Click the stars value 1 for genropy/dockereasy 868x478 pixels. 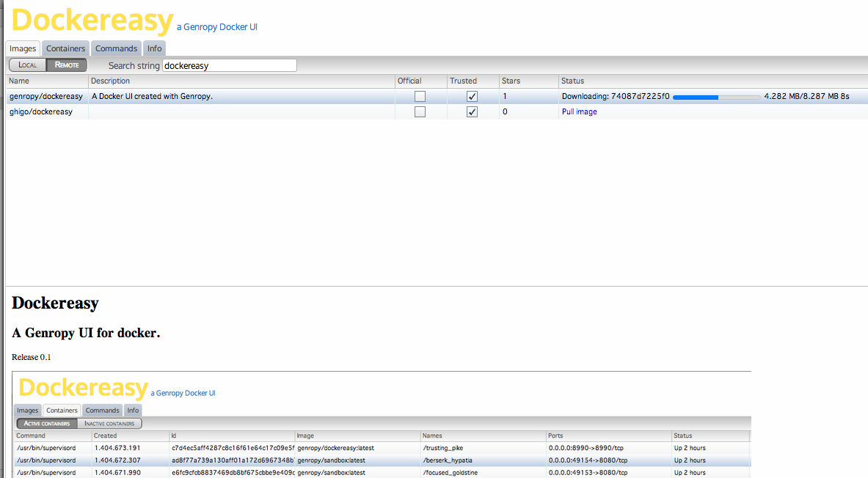504,96
